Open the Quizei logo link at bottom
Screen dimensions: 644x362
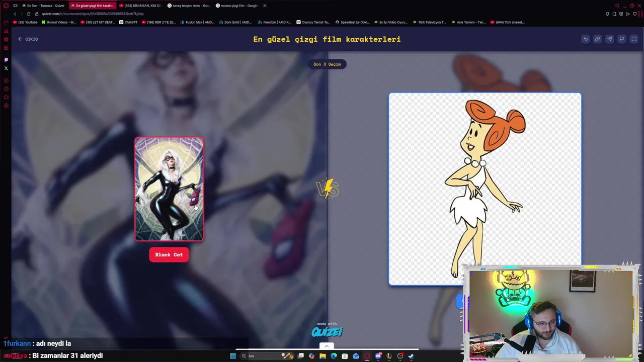[x=327, y=331]
